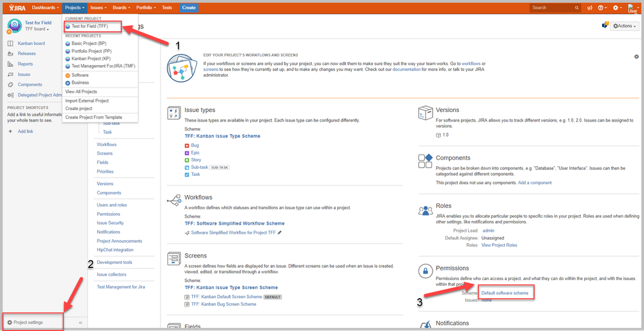
Task: Open Permissions in settings navigation
Action: tap(108, 214)
